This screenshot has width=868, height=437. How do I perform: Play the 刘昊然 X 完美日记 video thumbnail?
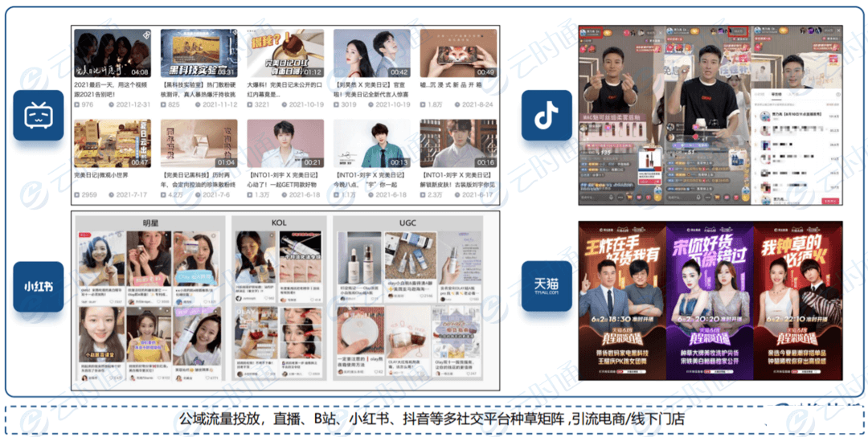371,54
